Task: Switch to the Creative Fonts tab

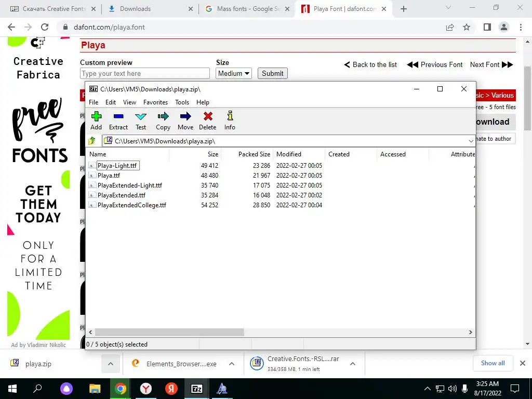Action: (52, 9)
